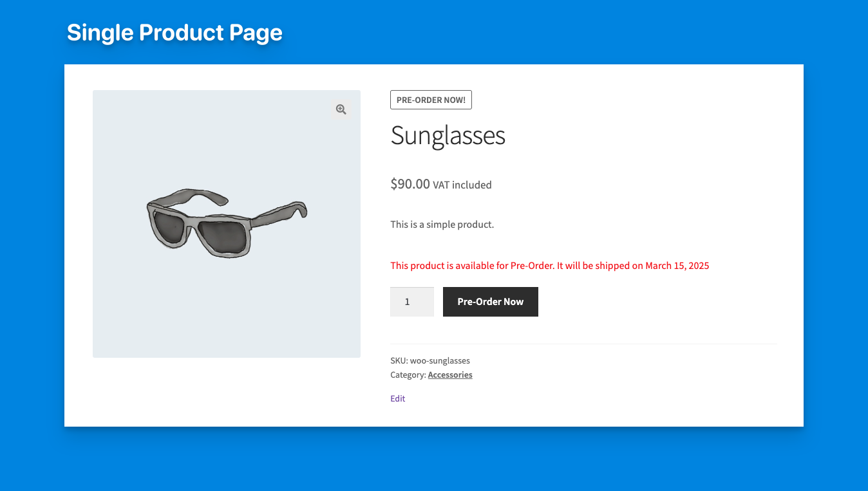Select the $90.00 price amount

pos(410,184)
